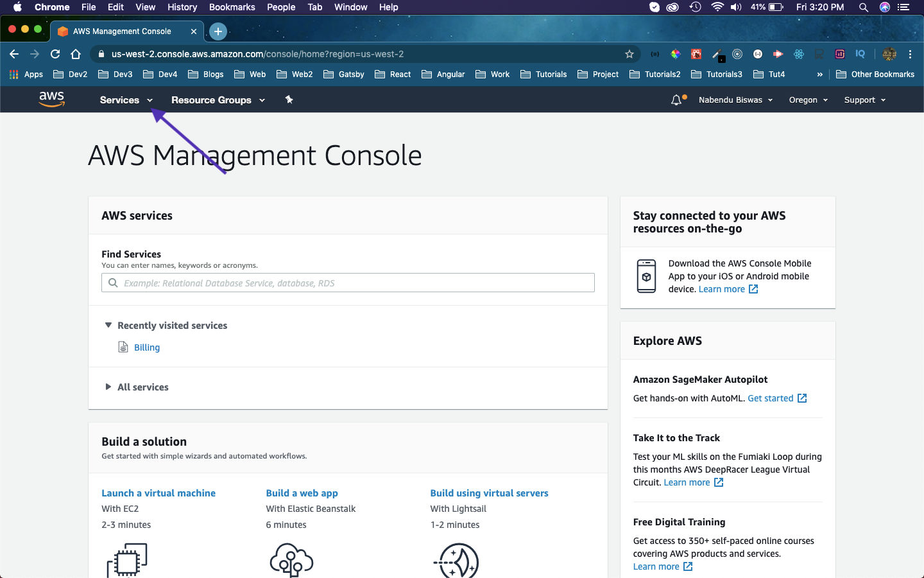Open the pin shortcuts icon in AWS navbar

[289, 100]
